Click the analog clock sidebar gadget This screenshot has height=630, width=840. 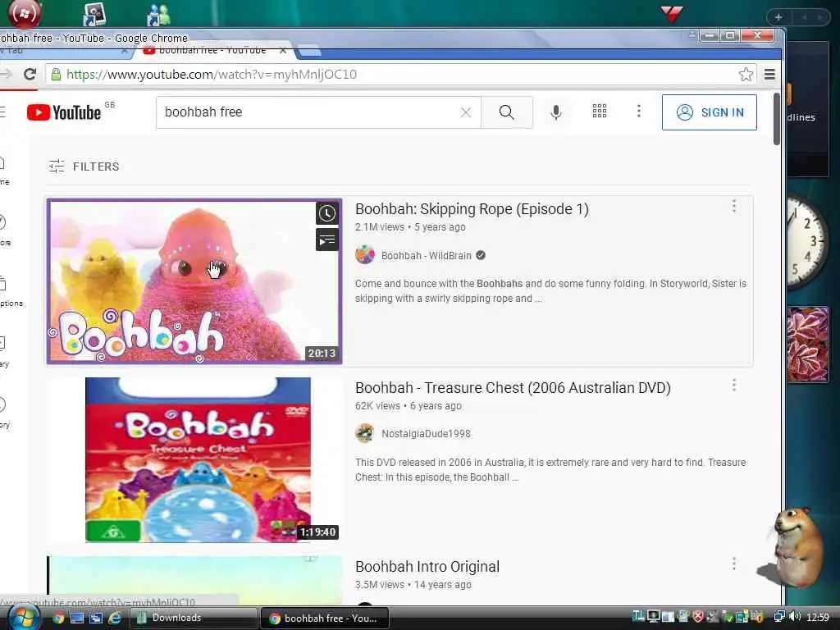pos(807,241)
